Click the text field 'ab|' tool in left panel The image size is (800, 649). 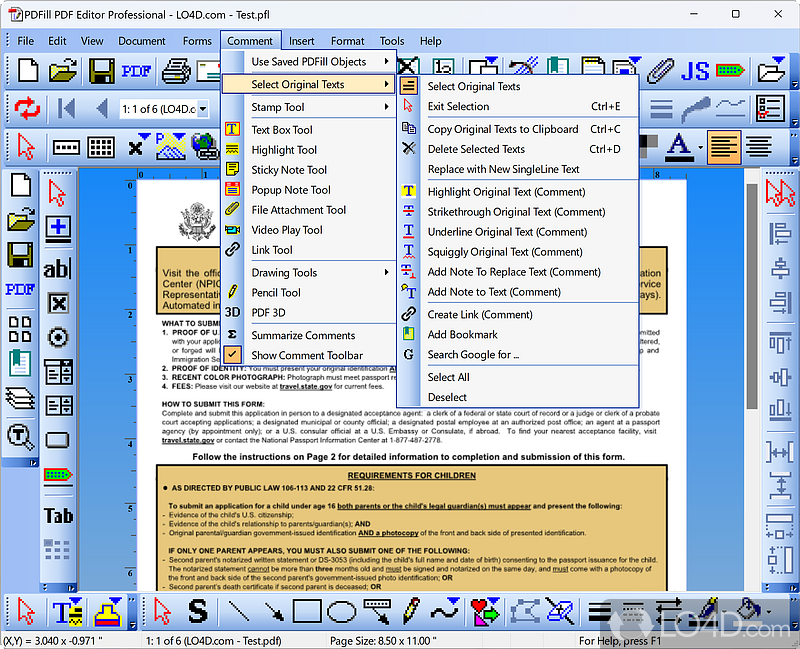pyautogui.click(x=58, y=269)
